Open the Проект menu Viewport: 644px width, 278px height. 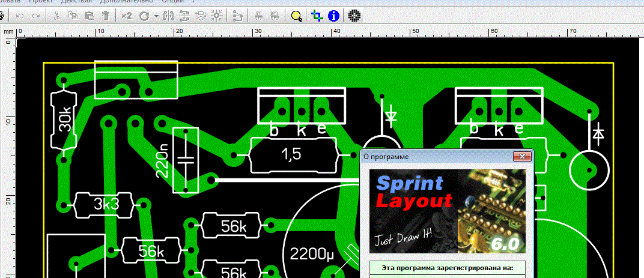click(41, 1)
